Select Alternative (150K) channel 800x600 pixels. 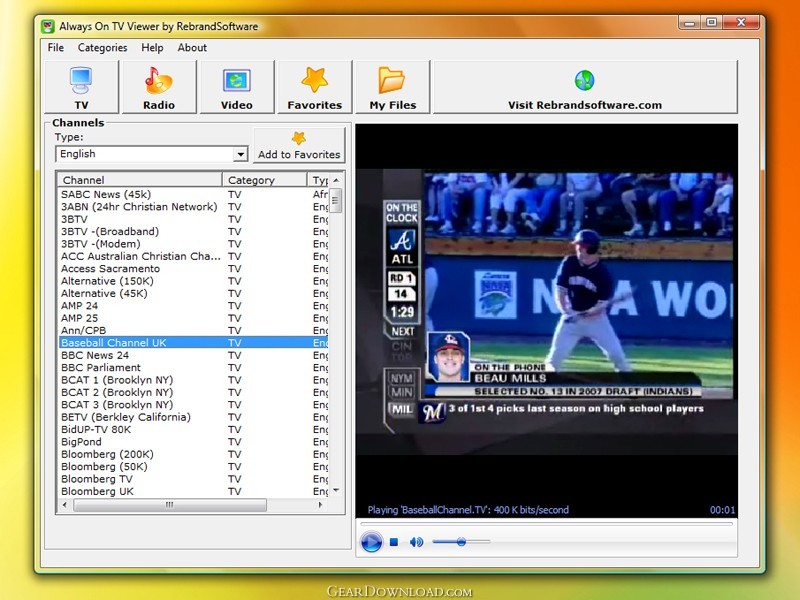tap(193, 281)
